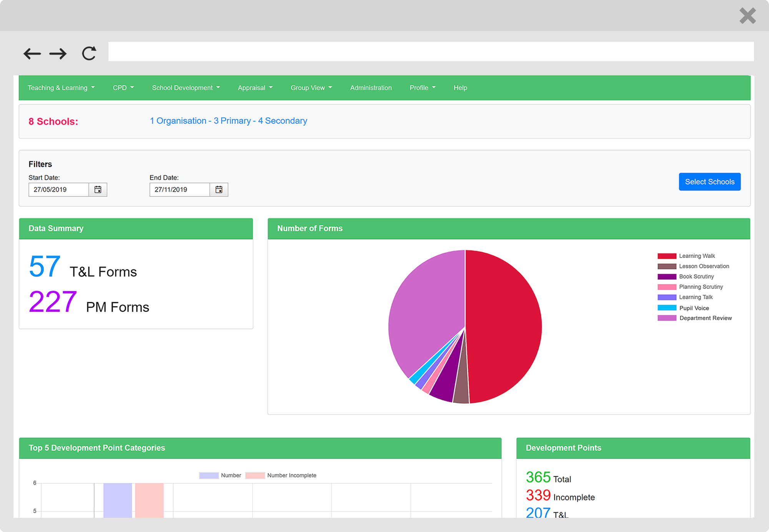Click the red Learning Walk pie slice
The image size is (769, 532).
504,327
